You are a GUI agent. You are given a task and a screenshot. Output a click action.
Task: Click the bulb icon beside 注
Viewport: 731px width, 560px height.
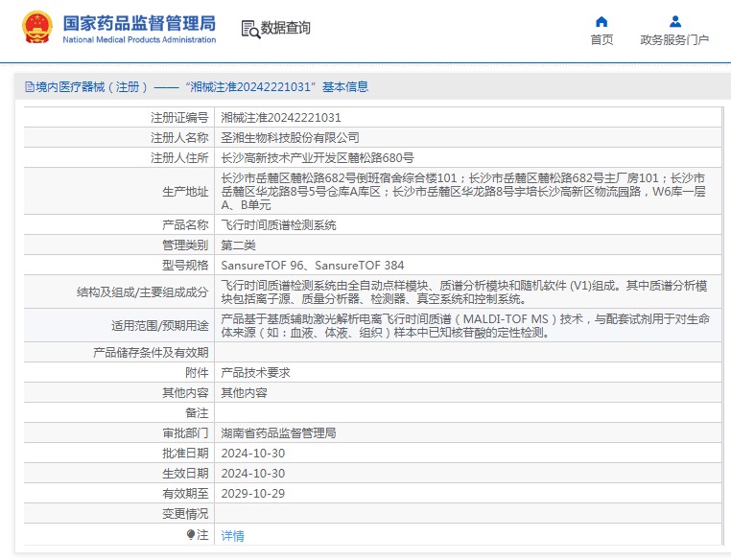tap(190, 534)
